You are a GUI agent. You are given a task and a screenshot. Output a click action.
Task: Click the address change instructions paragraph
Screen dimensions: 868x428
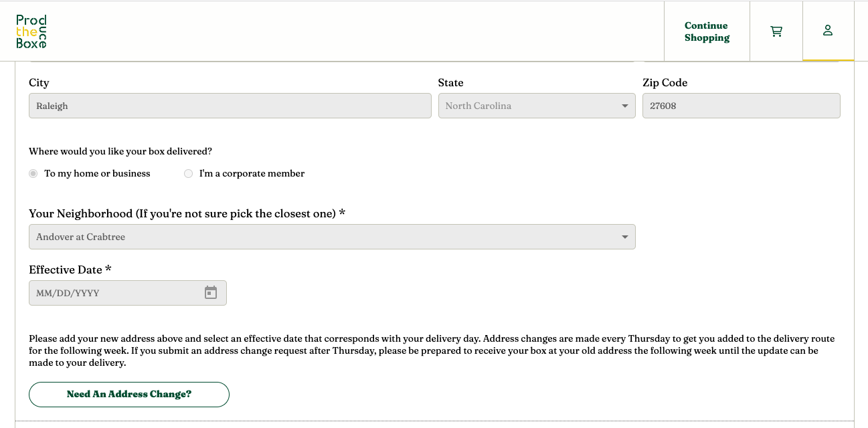(x=432, y=351)
